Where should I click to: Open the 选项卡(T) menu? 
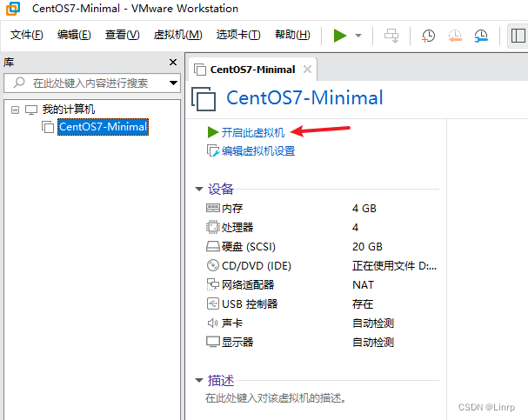pyautogui.click(x=238, y=35)
